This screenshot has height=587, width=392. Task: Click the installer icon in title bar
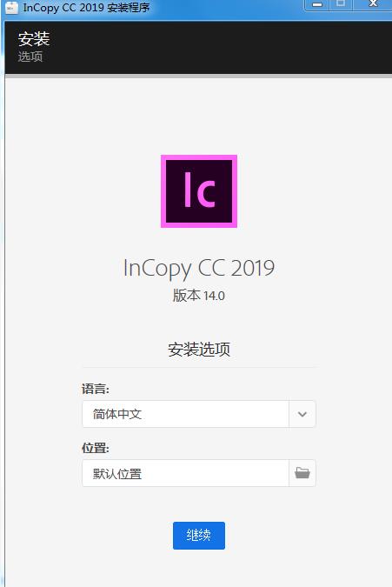[x=11, y=8]
